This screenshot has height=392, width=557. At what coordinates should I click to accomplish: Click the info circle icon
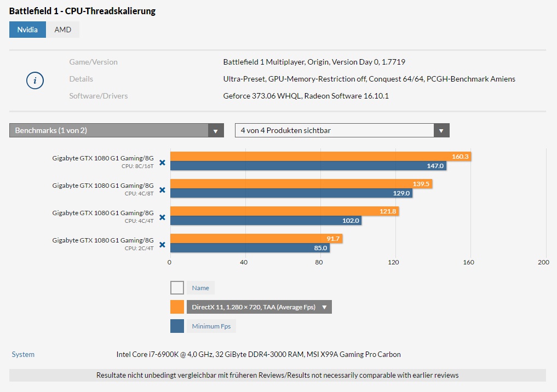click(35, 80)
